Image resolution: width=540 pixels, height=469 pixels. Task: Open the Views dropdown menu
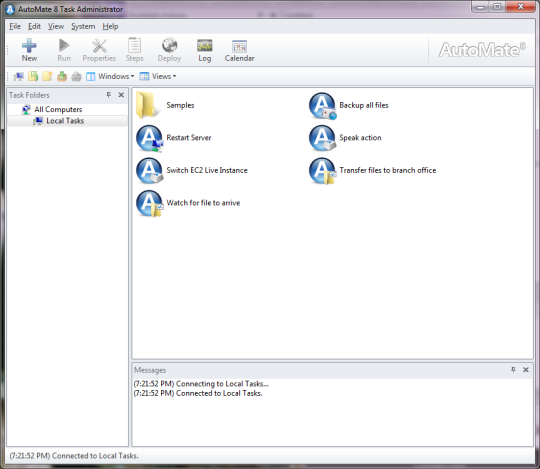pos(158,76)
